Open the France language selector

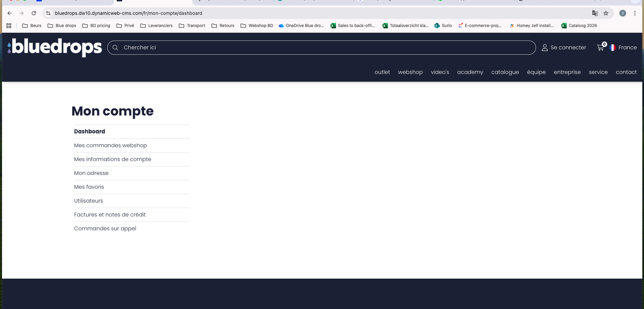tap(623, 48)
